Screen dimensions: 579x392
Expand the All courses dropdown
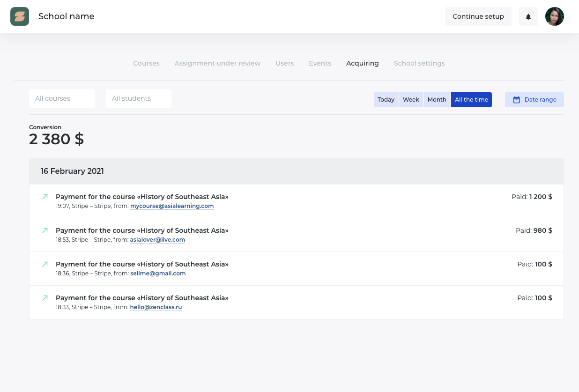pos(62,99)
